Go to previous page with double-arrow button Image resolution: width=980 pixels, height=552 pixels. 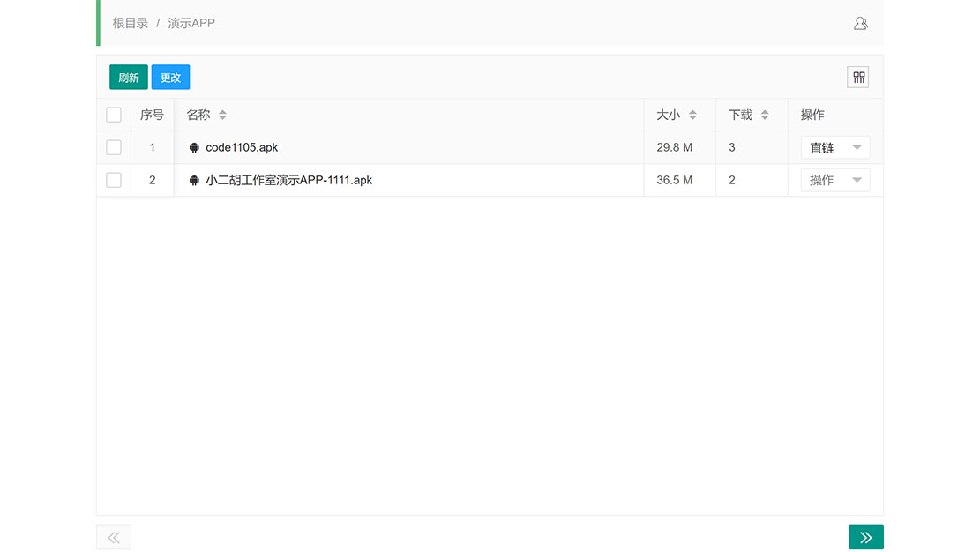point(114,537)
